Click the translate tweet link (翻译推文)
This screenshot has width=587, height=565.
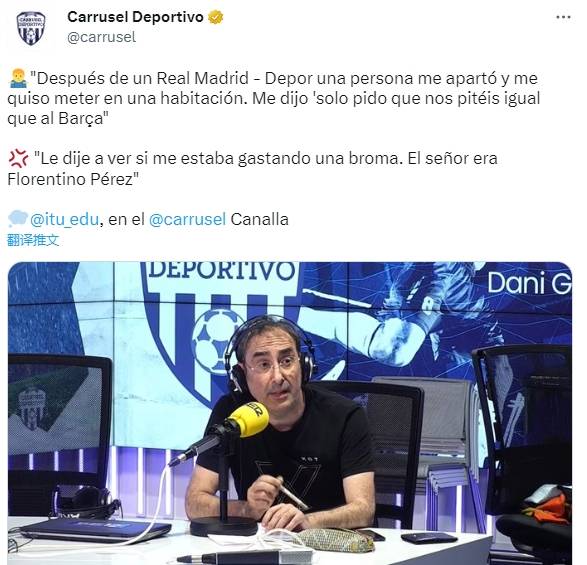tap(33, 240)
